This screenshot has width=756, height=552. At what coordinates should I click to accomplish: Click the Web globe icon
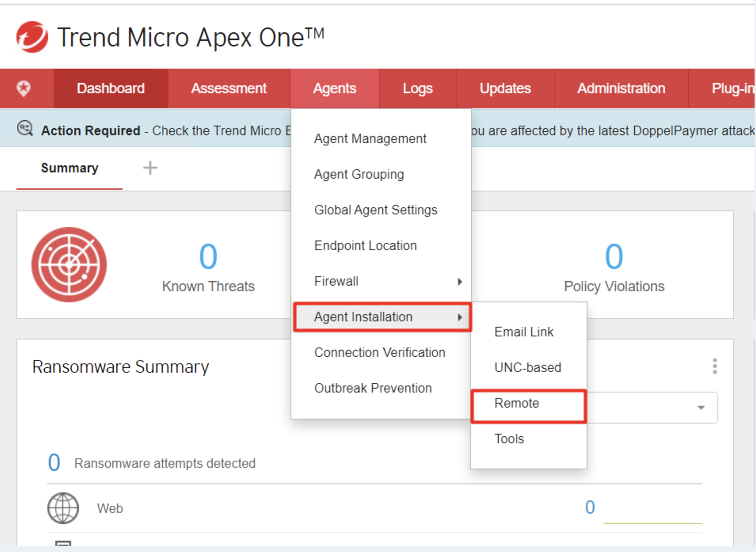(x=63, y=508)
